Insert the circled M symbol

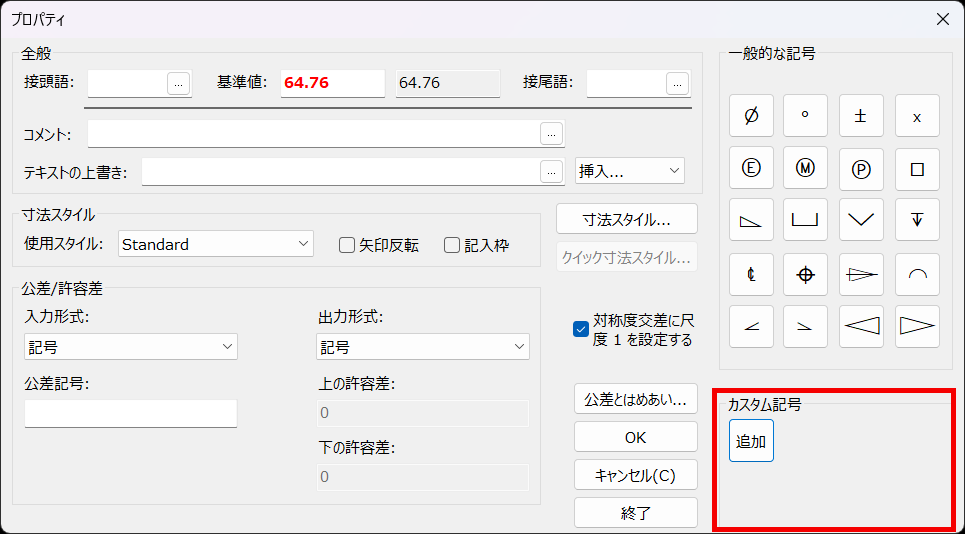(805, 169)
